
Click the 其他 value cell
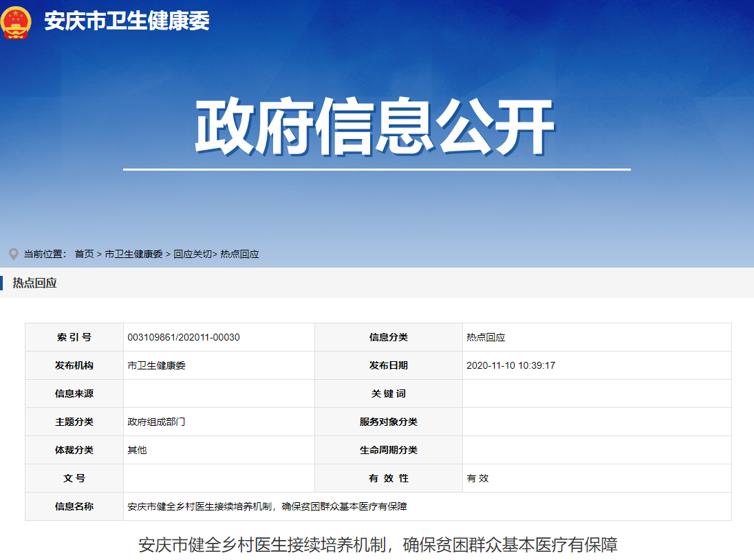pyautogui.click(x=219, y=450)
